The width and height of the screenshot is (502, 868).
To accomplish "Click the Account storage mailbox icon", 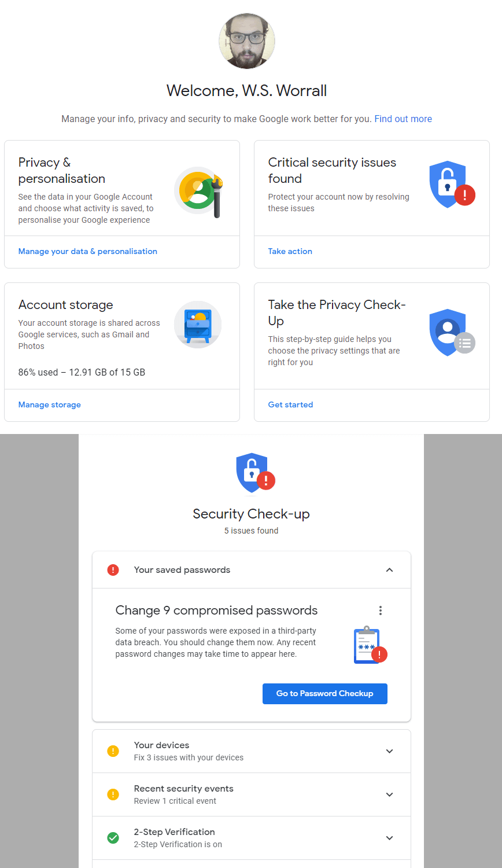I will click(197, 325).
